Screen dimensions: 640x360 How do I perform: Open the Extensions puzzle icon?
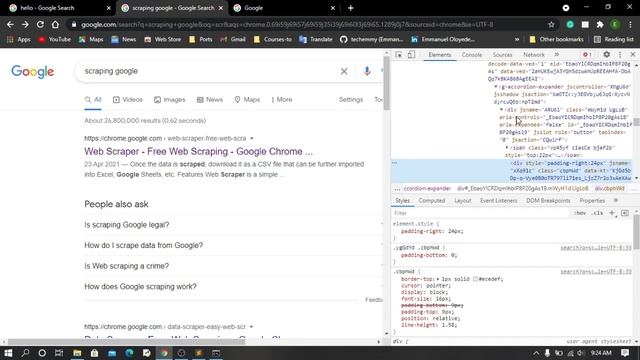tap(600, 24)
